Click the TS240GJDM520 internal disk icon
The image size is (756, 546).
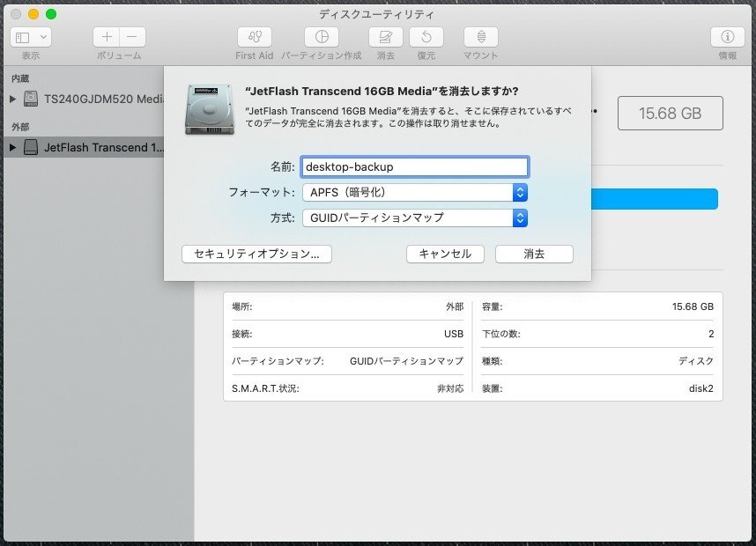pos(31,99)
